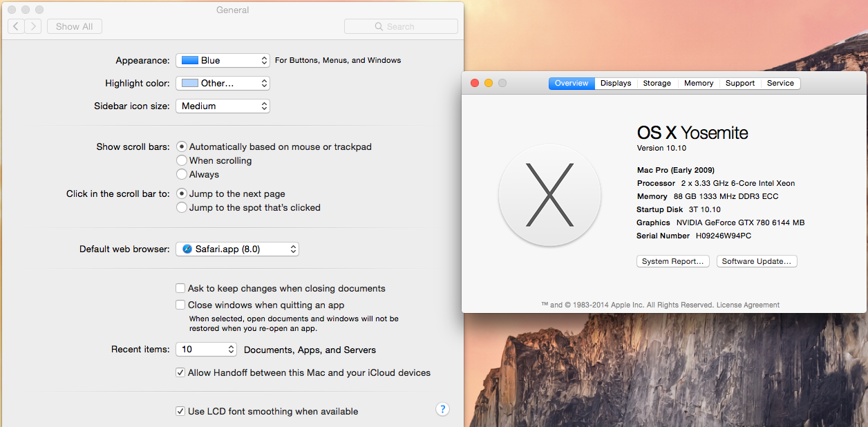Image resolution: width=868 pixels, height=427 pixels.
Task: Open the Highlight color dropdown
Action: pyautogui.click(x=223, y=83)
